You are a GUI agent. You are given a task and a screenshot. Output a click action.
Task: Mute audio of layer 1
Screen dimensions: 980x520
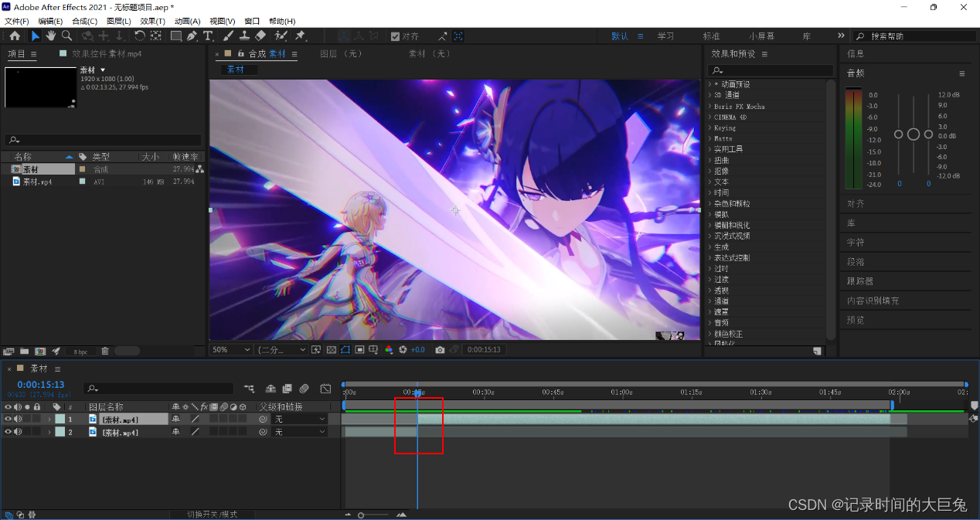(18, 420)
